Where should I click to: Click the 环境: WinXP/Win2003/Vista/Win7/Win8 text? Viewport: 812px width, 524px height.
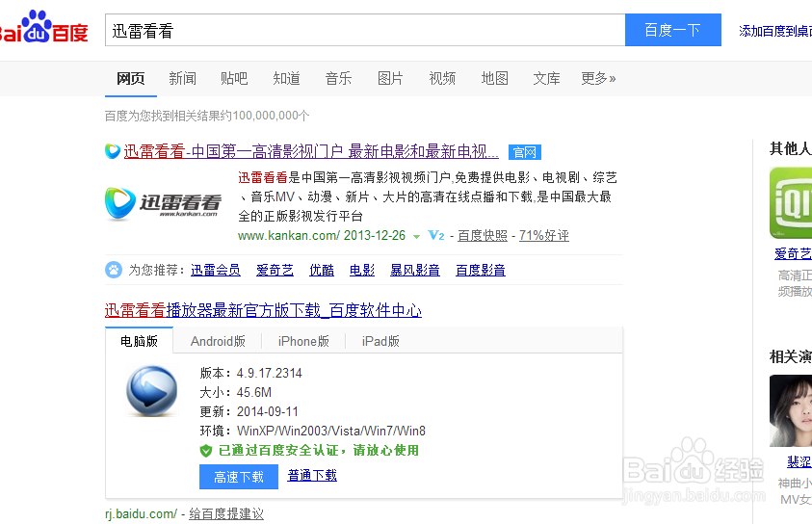[x=313, y=431]
